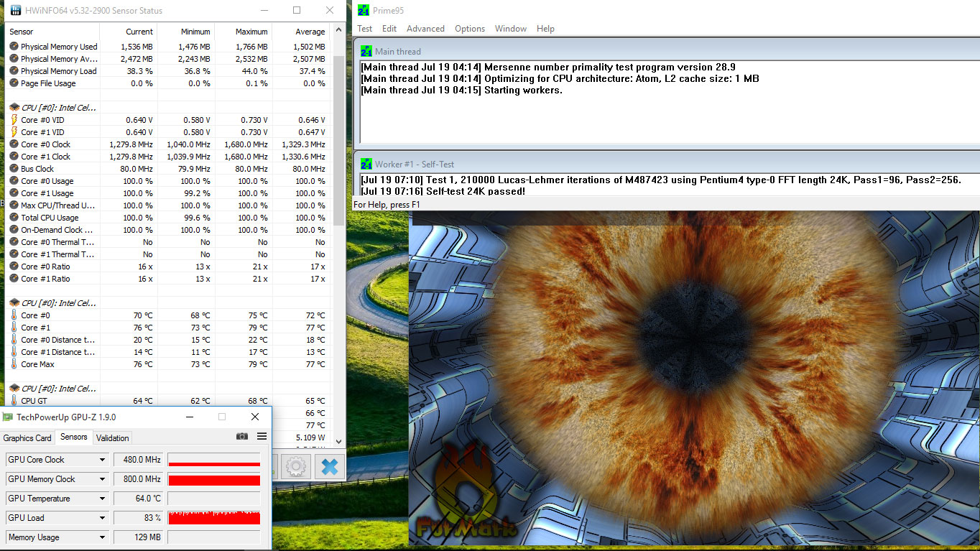
Task: Switch to the Validation tab in GPU-Z
Action: (x=113, y=438)
